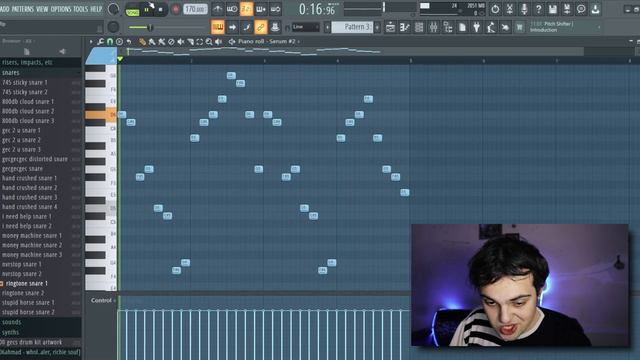Image resolution: width=640 pixels, height=360 pixels.
Task: Click the undo history circular arrow icon
Action: [x=495, y=9]
